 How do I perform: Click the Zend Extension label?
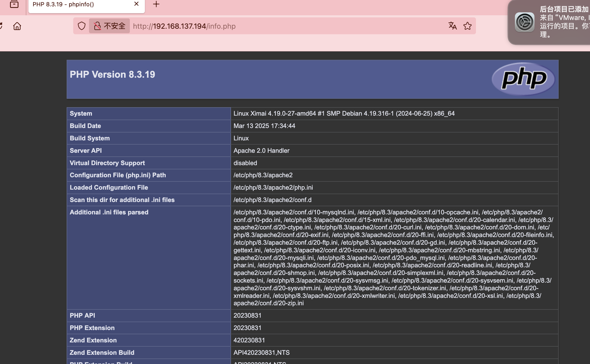[x=93, y=340]
